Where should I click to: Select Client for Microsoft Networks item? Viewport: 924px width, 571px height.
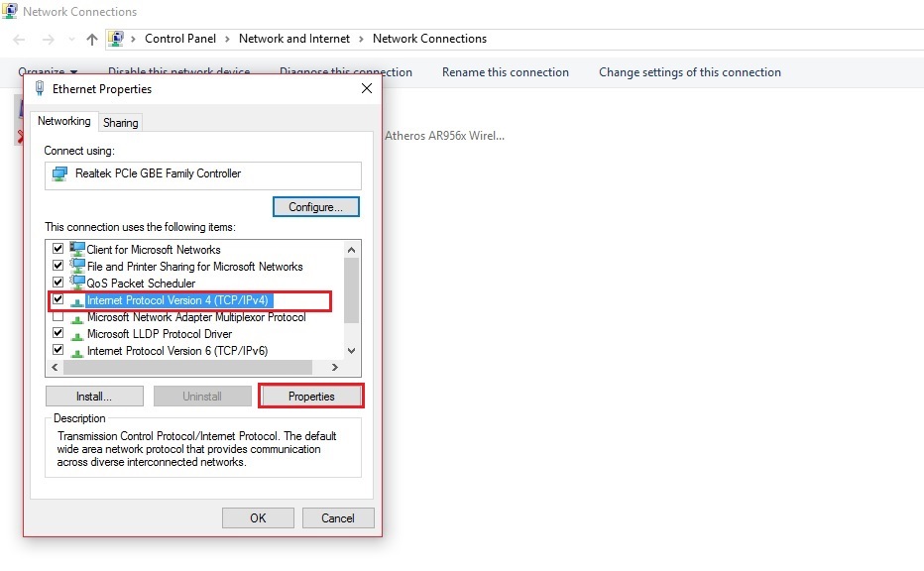coord(154,250)
